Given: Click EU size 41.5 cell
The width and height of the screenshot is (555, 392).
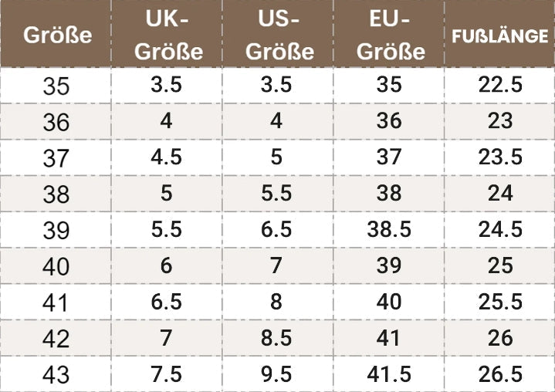Looking at the screenshot, I should [x=390, y=373].
